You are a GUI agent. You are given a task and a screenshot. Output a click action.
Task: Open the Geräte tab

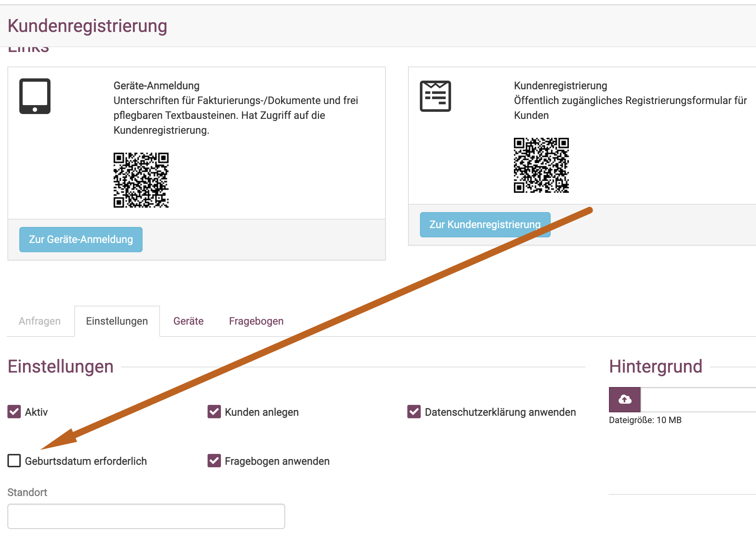coord(188,321)
